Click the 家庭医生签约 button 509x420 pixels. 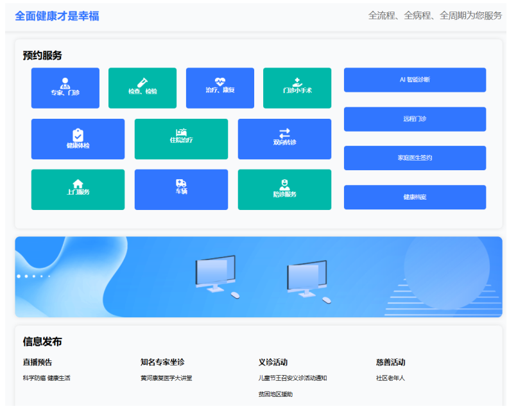[415, 158]
